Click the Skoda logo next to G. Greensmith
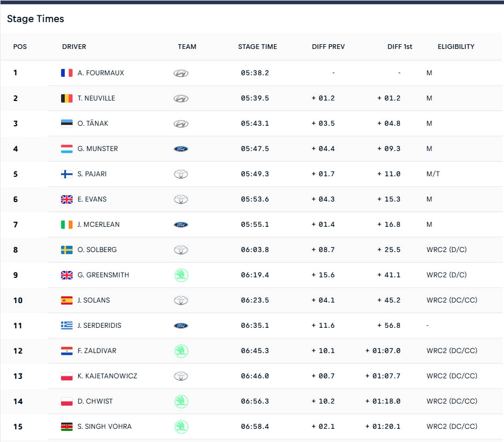 [x=182, y=276]
